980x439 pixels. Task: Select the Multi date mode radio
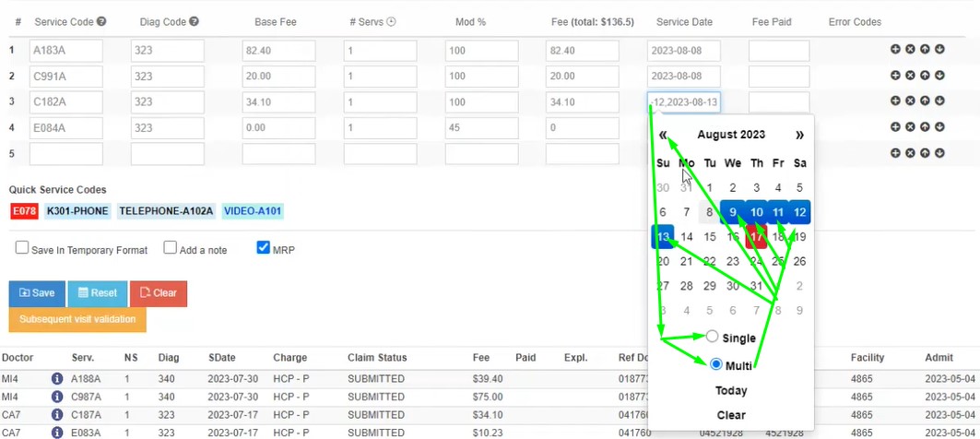pyautogui.click(x=716, y=364)
